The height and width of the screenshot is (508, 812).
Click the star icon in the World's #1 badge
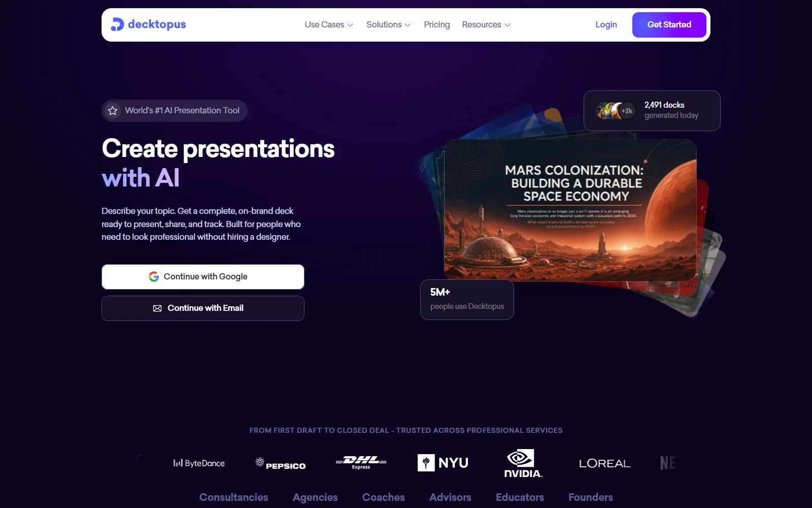point(113,111)
